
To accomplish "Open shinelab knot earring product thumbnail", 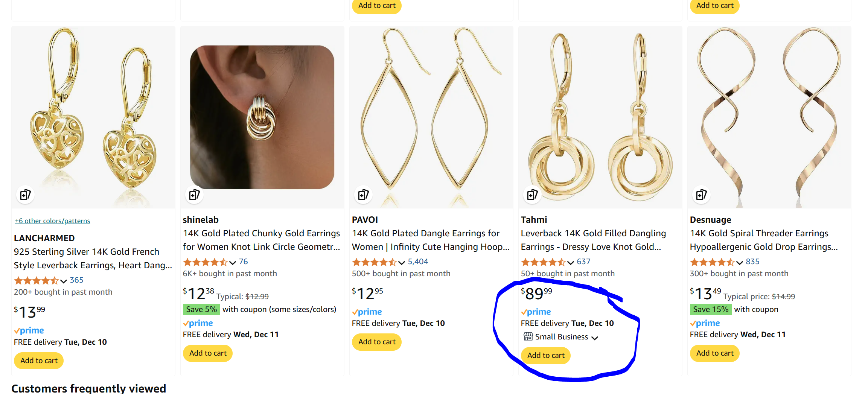I will (x=262, y=117).
